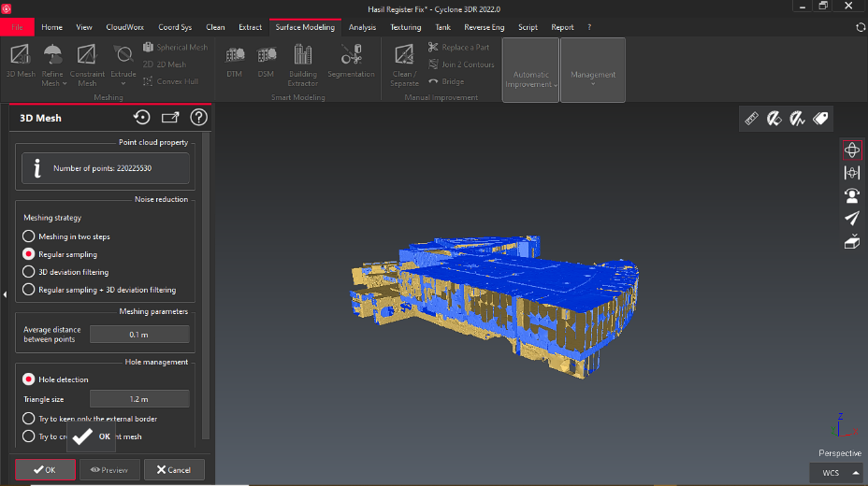Pick the Spherical Mesh option

click(176, 48)
